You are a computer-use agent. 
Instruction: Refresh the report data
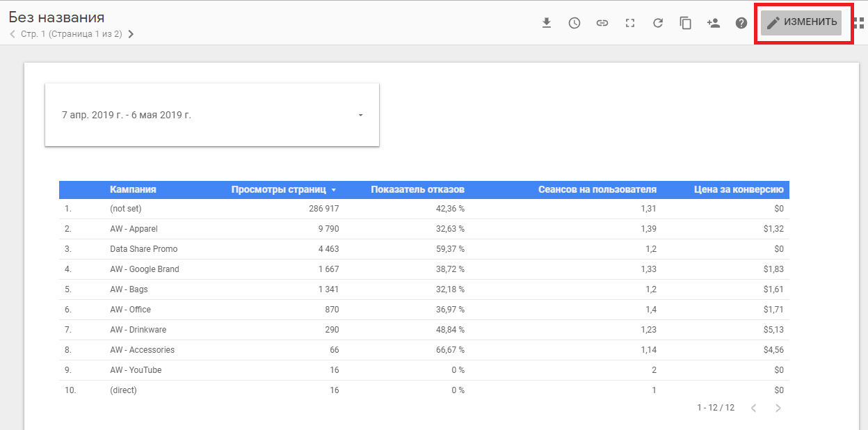pos(658,23)
